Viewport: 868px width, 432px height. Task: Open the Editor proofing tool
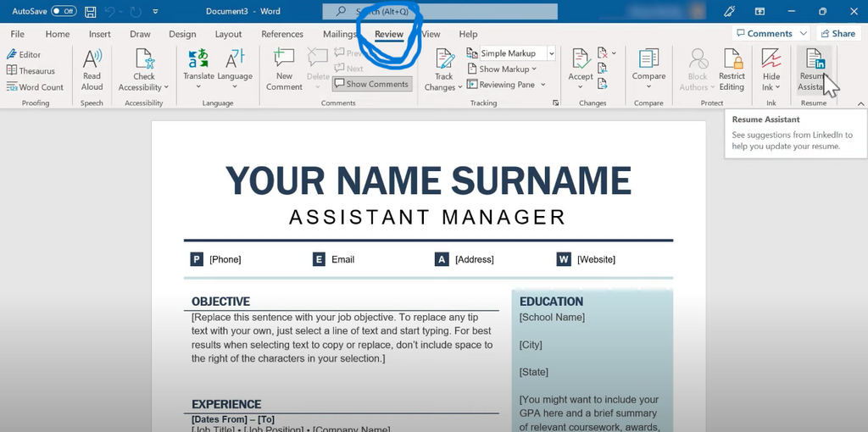click(x=24, y=54)
